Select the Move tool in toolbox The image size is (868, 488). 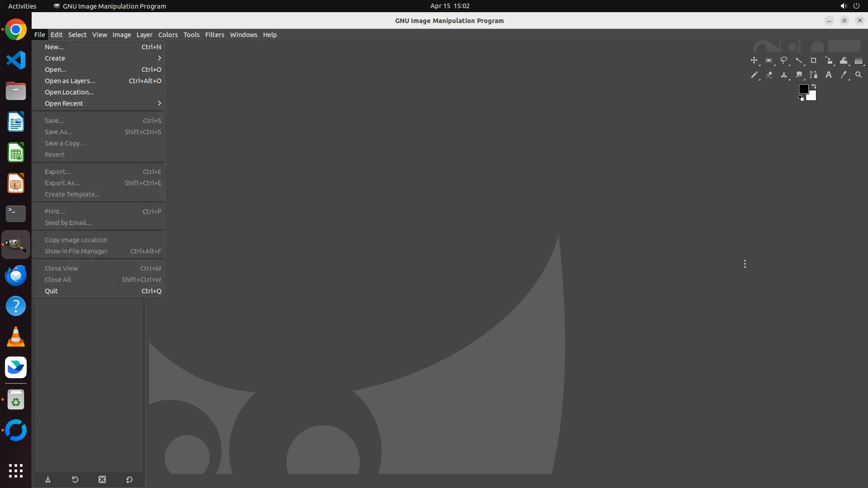[x=754, y=61]
